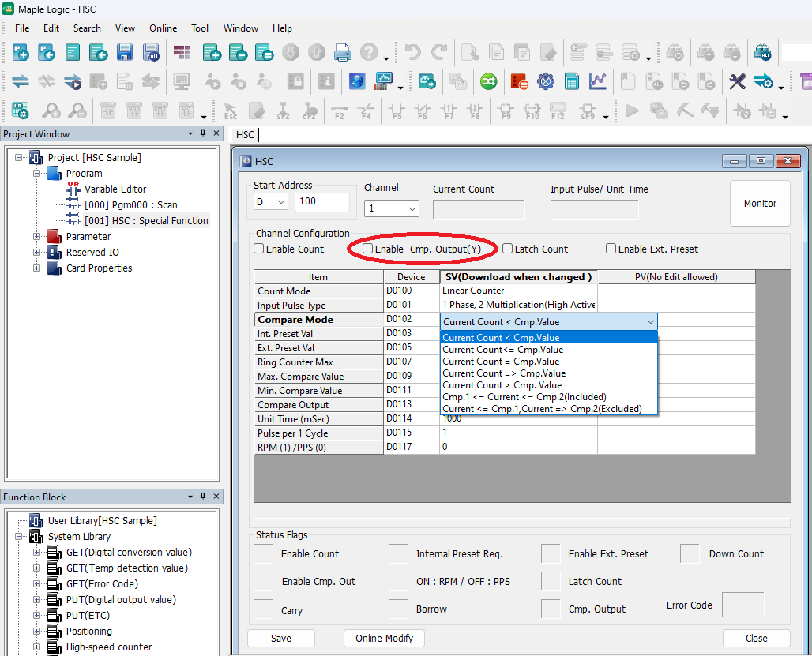Click the blue globe icon in toolbar
812x656 pixels.
click(357, 81)
